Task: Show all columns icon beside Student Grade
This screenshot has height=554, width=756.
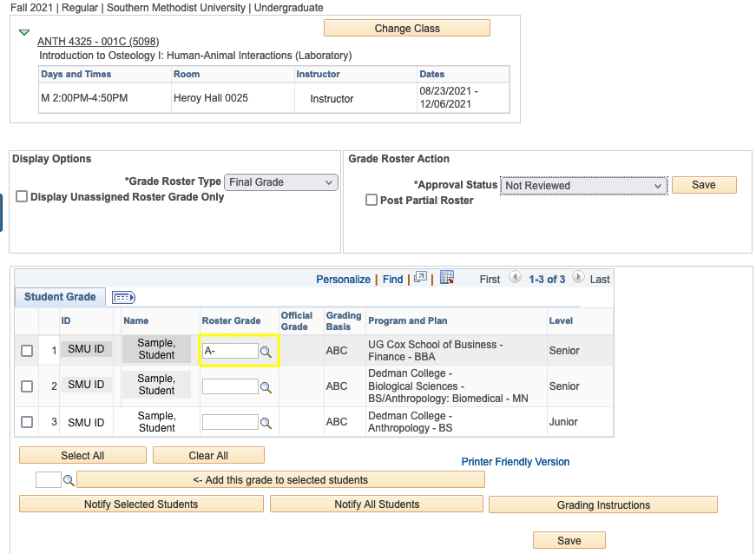Action: tap(123, 298)
